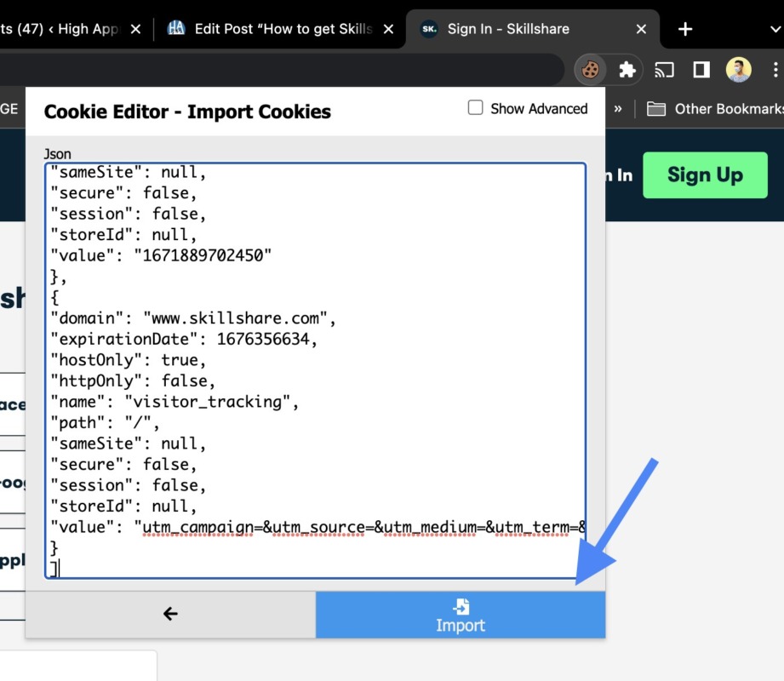Click the Import button
The image size is (784, 681).
tap(461, 615)
